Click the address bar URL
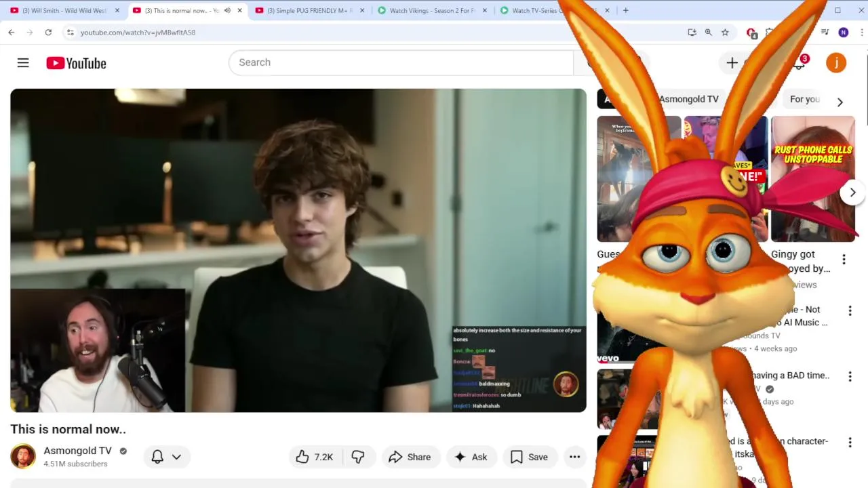This screenshot has height=488, width=868. (138, 32)
